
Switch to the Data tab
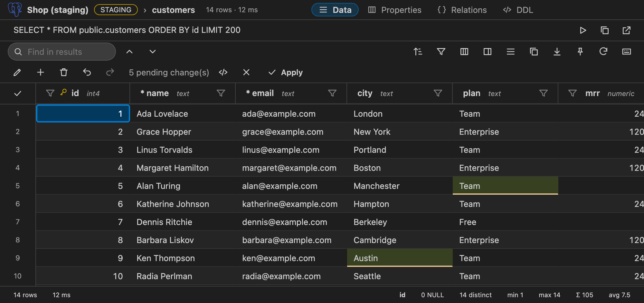[335, 10]
